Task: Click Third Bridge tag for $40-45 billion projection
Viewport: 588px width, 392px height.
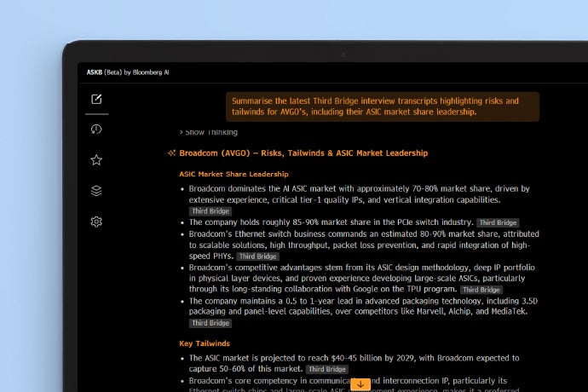Action: tap(326, 369)
